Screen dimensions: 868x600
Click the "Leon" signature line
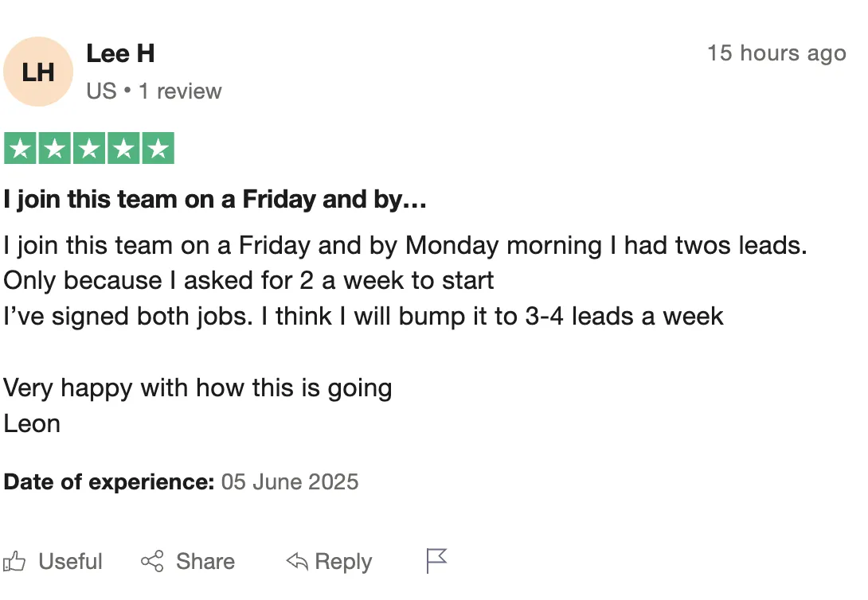(32, 423)
